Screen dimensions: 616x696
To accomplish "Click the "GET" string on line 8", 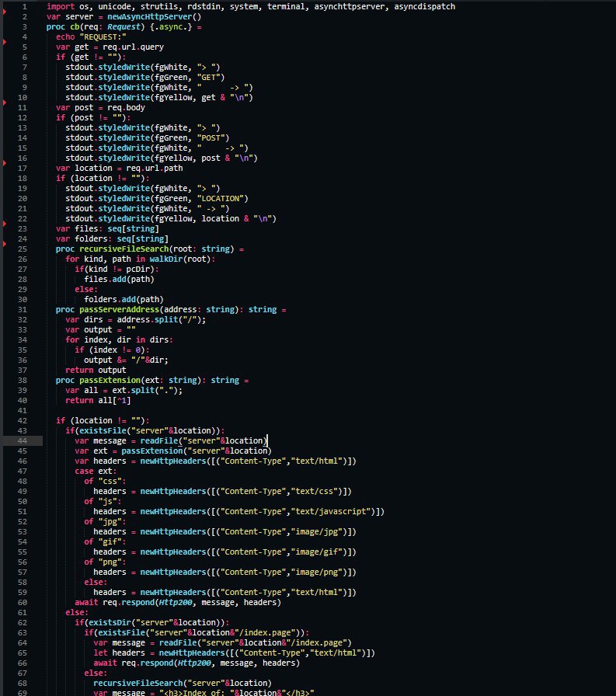I will pyautogui.click(x=209, y=77).
